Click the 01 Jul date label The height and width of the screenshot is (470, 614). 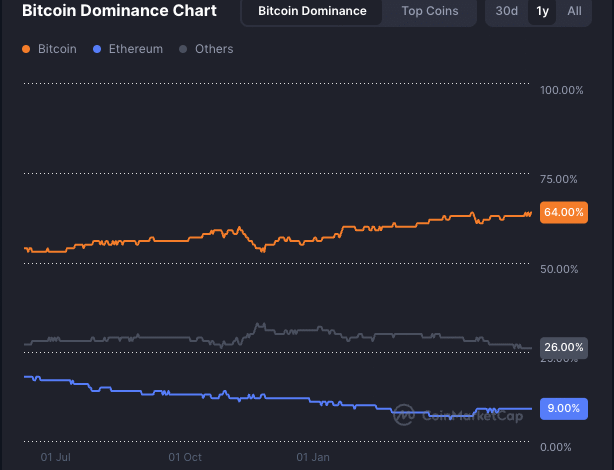(56, 457)
